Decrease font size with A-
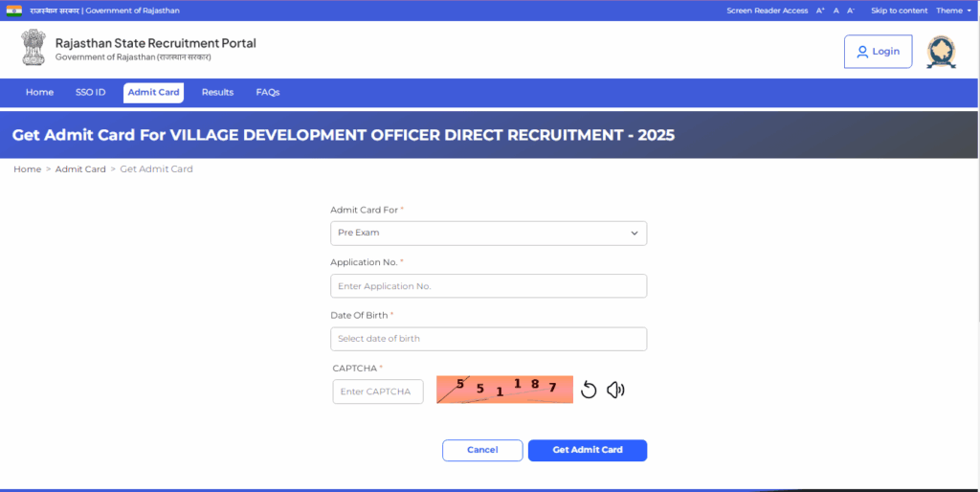 click(851, 11)
